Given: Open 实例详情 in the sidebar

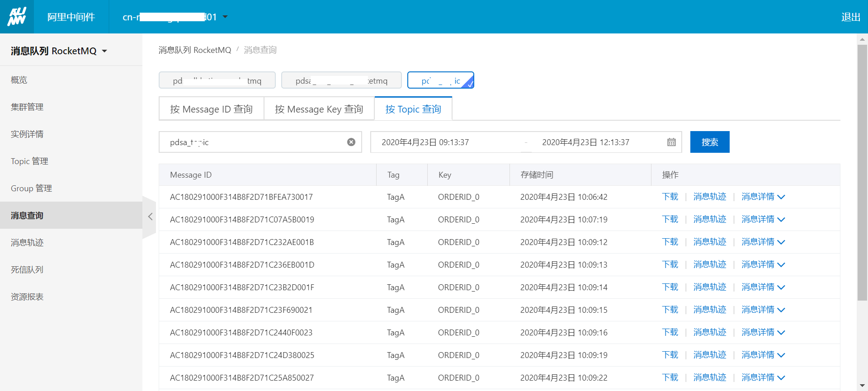Looking at the screenshot, I should point(71,134).
